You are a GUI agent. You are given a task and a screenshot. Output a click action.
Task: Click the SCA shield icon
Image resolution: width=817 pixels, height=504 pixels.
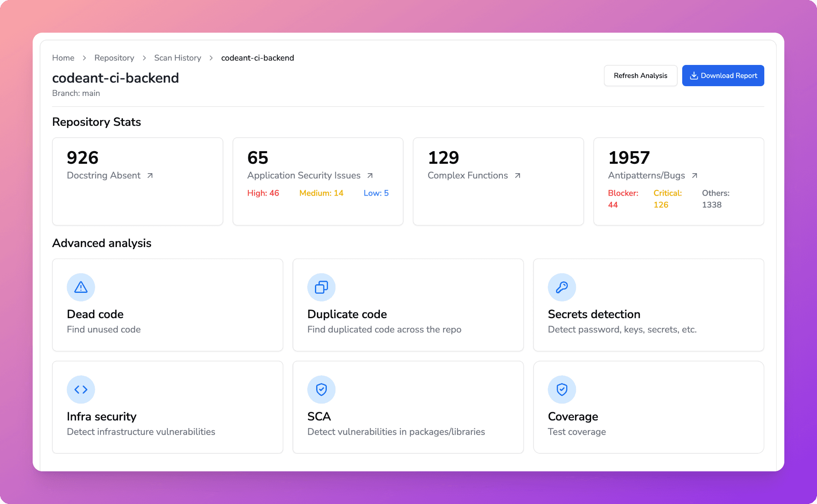(x=321, y=390)
